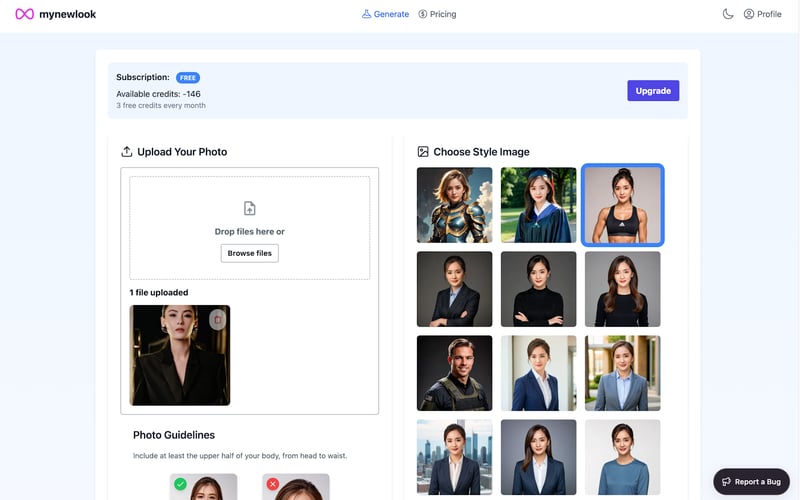
Task: Select the uploaded photo thumbnail
Action: pos(180,355)
